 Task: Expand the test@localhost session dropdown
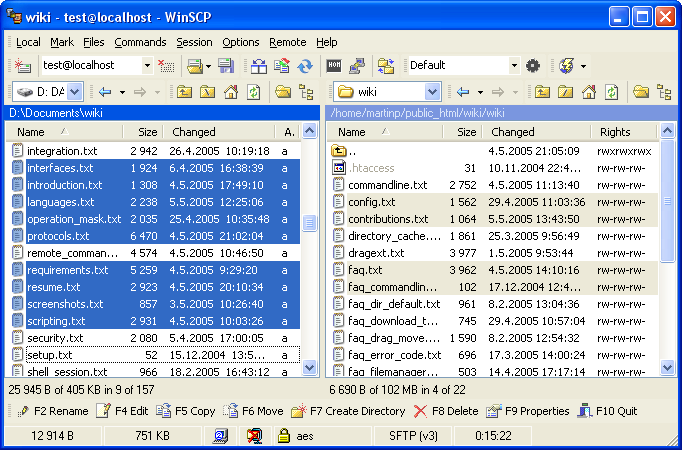(147, 66)
